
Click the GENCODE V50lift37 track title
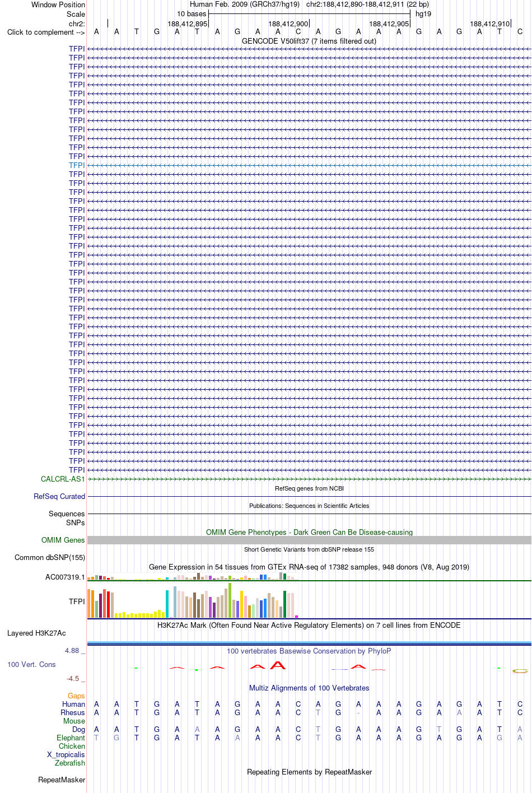coord(309,41)
